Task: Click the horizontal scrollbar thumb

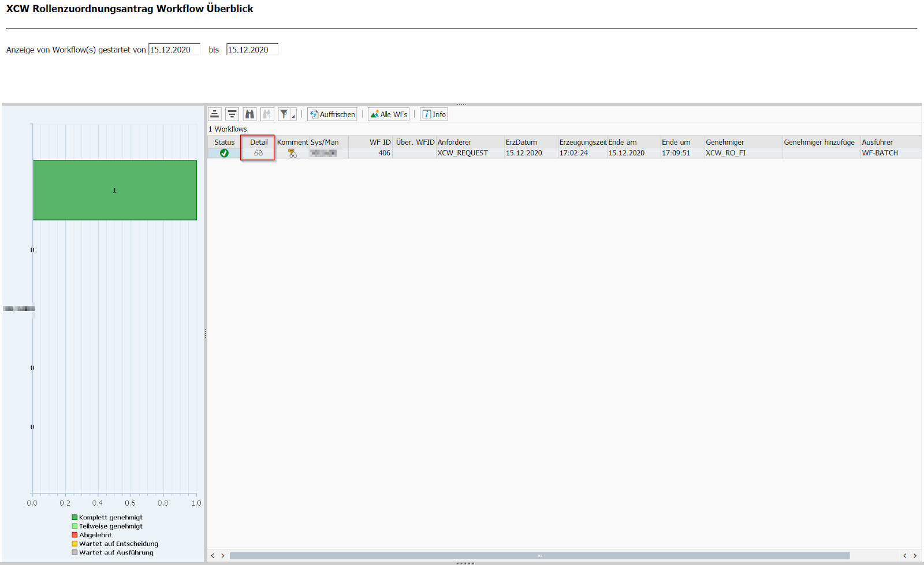Action: [539, 556]
